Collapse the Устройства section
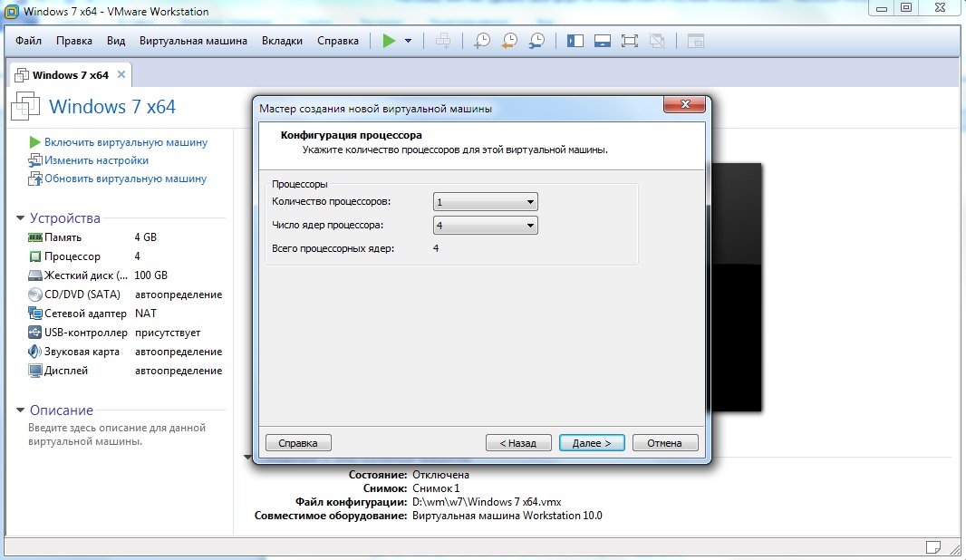 (x=20, y=218)
